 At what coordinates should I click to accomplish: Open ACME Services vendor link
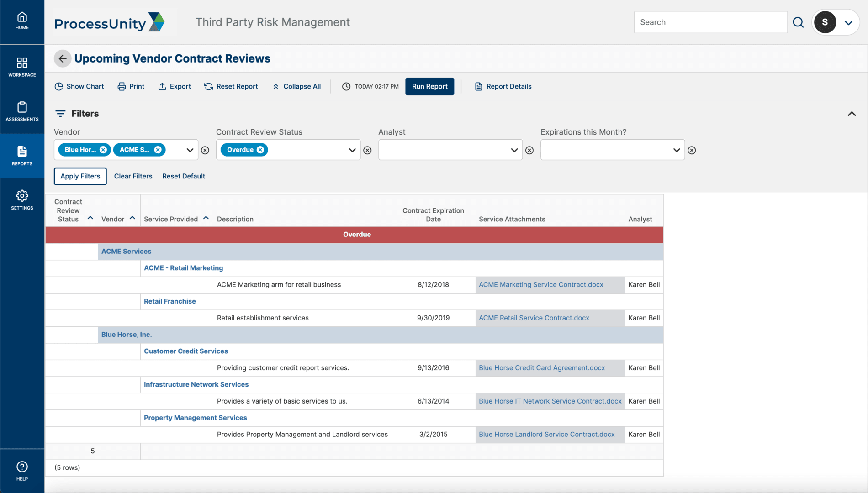(x=126, y=252)
